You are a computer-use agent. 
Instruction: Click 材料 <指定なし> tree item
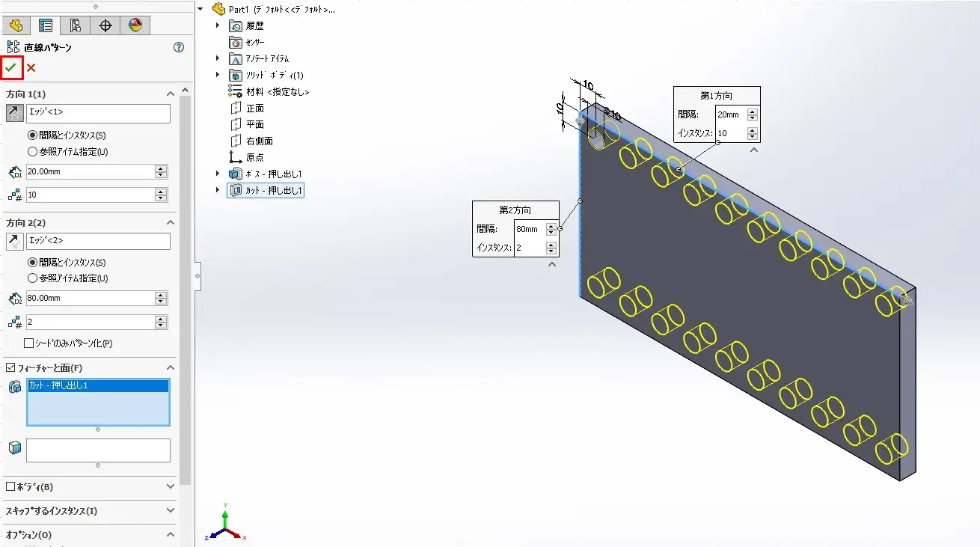tap(277, 92)
